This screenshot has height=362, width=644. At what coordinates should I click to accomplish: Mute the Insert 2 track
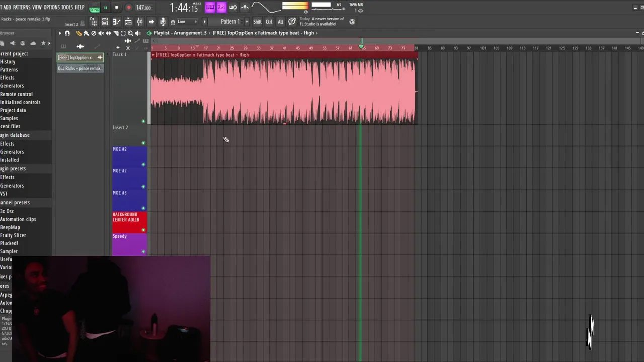click(x=143, y=143)
